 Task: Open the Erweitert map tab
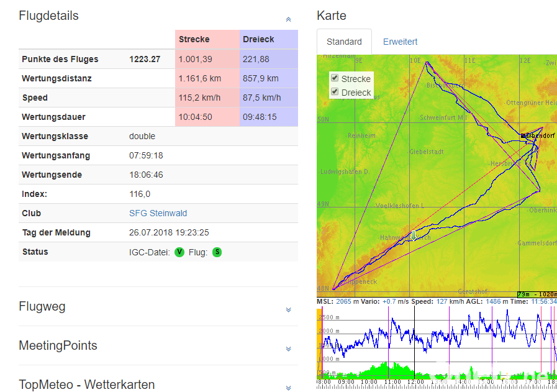400,42
